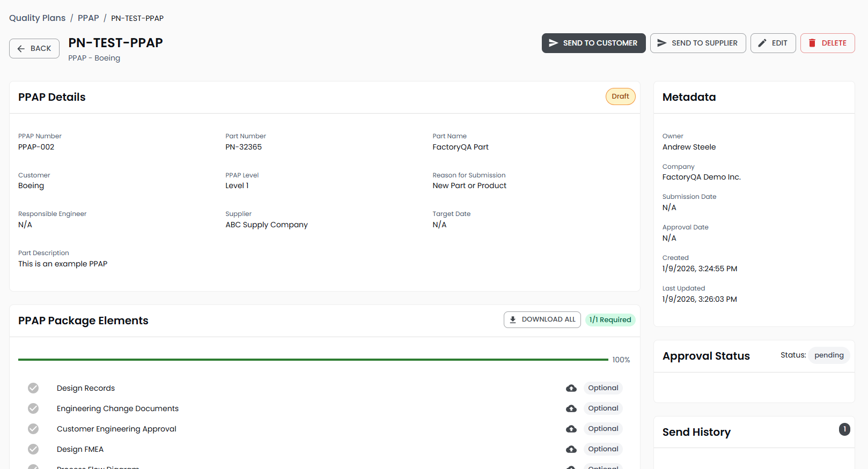This screenshot has width=868, height=469.
Task: Click the Design FMEA upload cloud icon
Action: 571,449
